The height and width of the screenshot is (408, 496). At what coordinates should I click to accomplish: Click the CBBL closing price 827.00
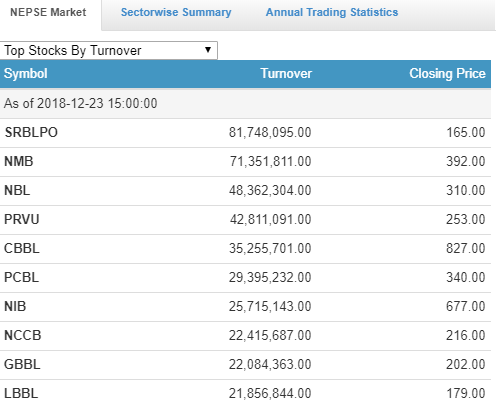pos(466,249)
